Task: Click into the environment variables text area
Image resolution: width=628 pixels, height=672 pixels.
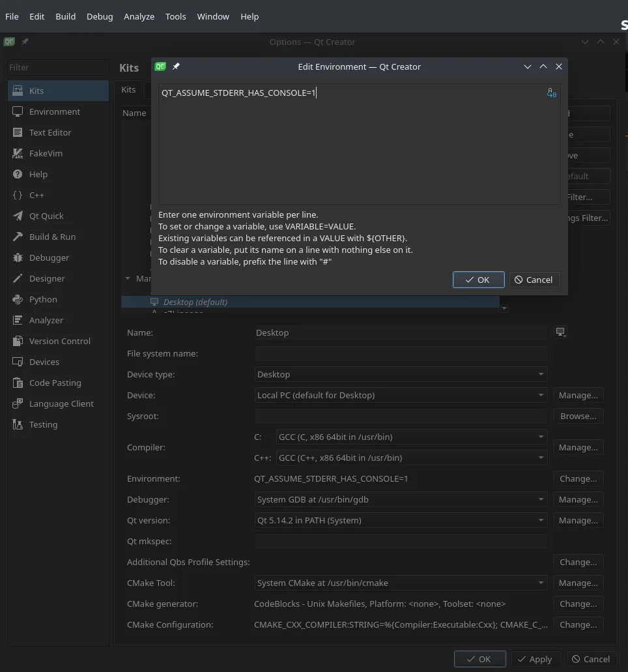Action: point(359,144)
